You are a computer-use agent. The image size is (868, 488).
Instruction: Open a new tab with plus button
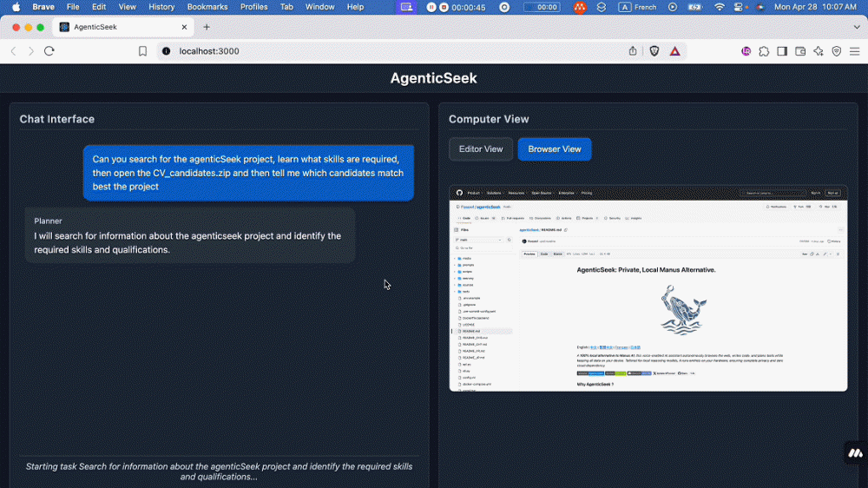point(207,27)
